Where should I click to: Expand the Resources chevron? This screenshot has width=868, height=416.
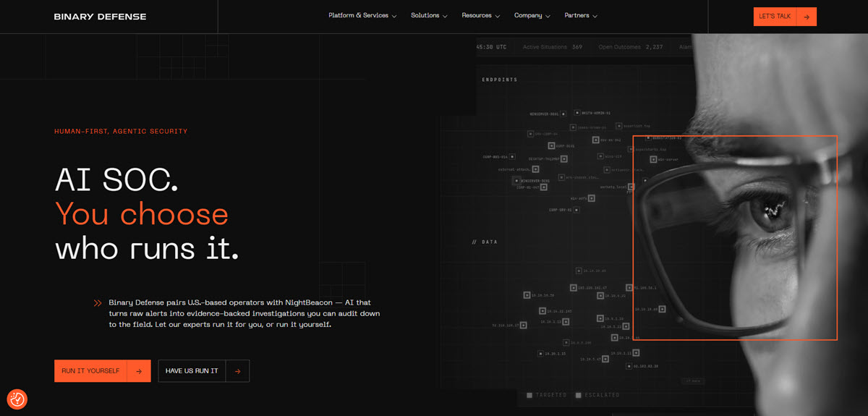(x=498, y=17)
